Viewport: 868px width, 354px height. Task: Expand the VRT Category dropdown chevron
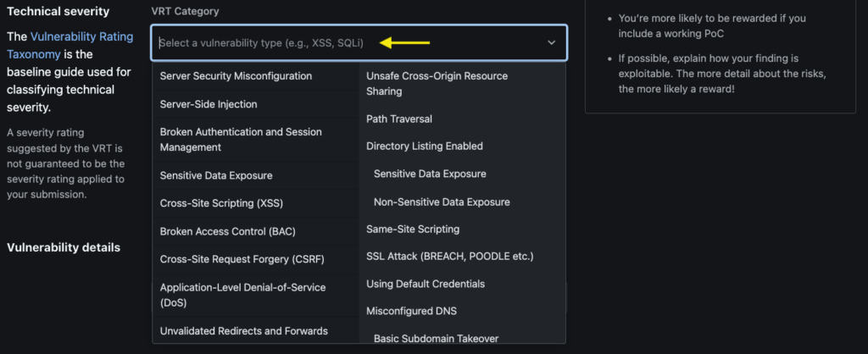tap(552, 42)
